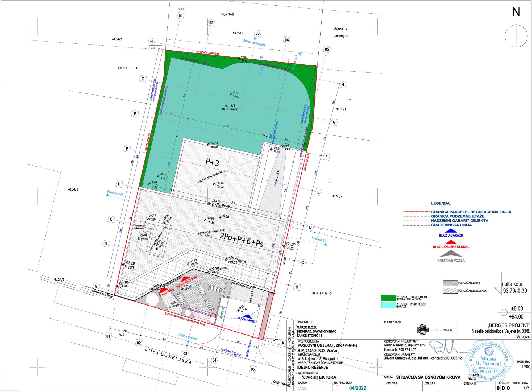Click the red ULAZ U LOKAL arrow on plan
The height and width of the screenshot is (392, 532).
click(163, 291)
